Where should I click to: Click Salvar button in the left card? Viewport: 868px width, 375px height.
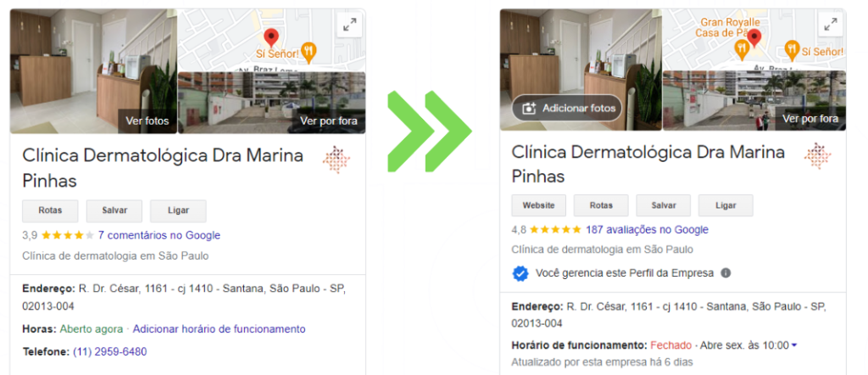pyautogui.click(x=114, y=210)
